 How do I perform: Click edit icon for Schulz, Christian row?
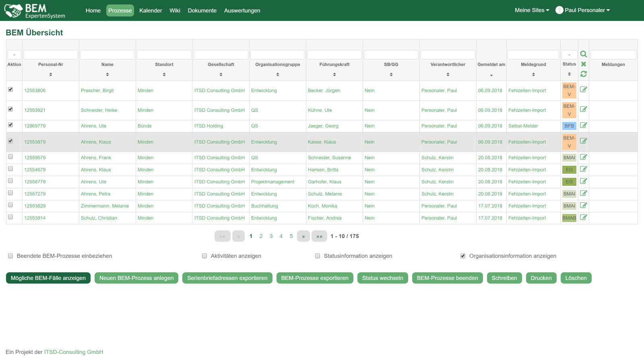point(583,218)
